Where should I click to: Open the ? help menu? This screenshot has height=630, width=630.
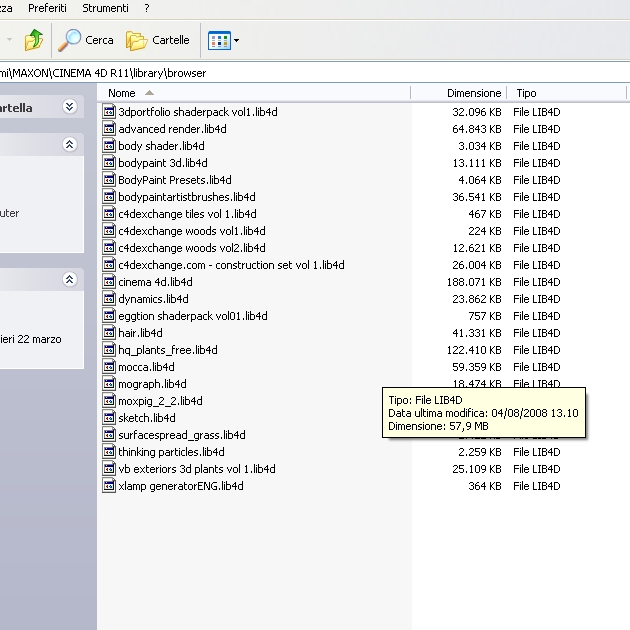pos(147,8)
